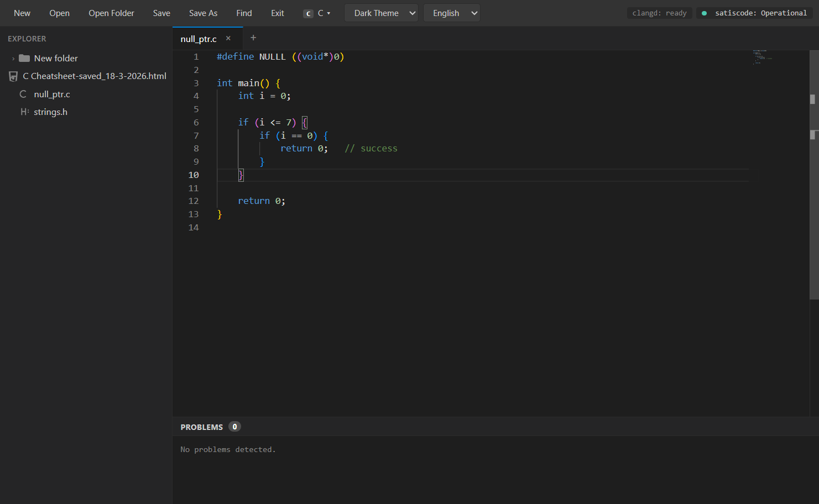The height and width of the screenshot is (504, 819).
Task: Click the (void*) cast in line 1
Action: (x=315, y=56)
